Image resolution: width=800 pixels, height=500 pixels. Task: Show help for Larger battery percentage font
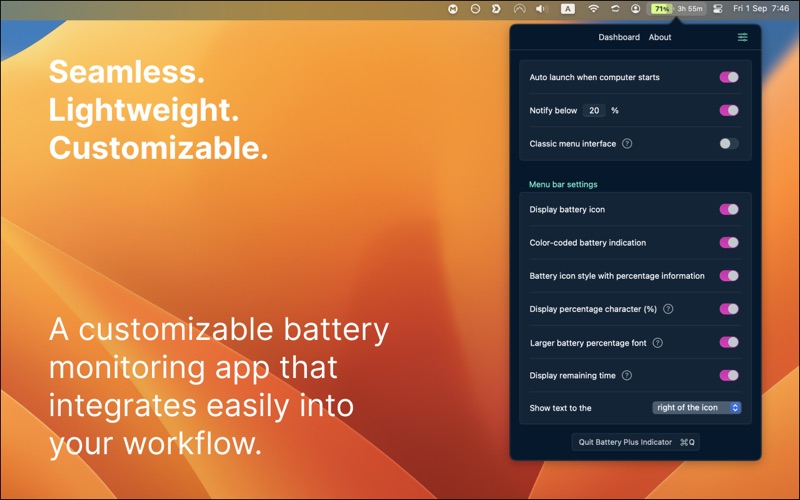(x=658, y=343)
